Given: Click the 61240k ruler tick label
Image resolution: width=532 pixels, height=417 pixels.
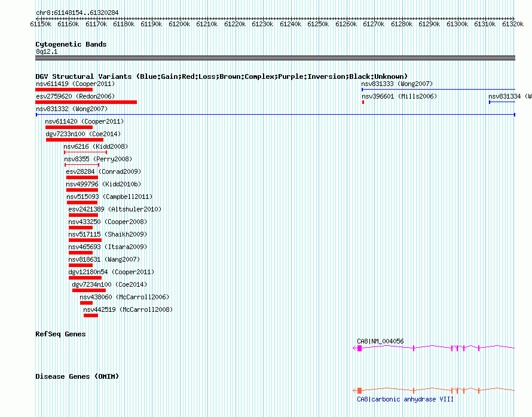Looking at the screenshot, I should coord(291,24).
